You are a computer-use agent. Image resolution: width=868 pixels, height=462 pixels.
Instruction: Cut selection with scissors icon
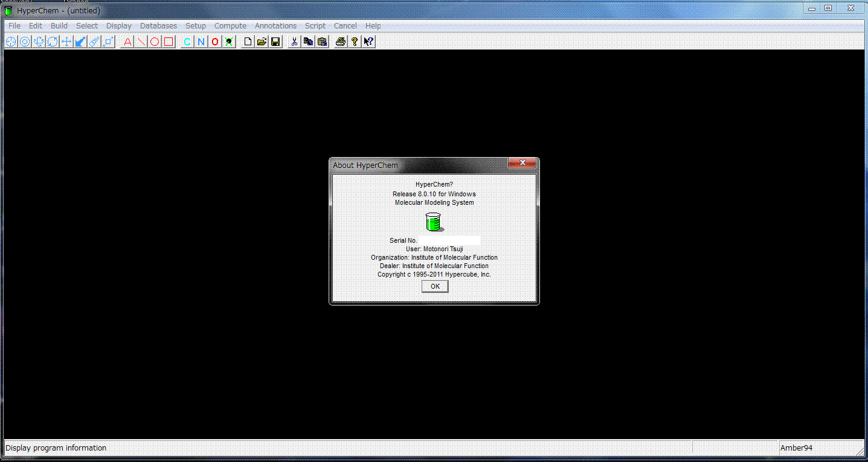[x=294, y=42]
